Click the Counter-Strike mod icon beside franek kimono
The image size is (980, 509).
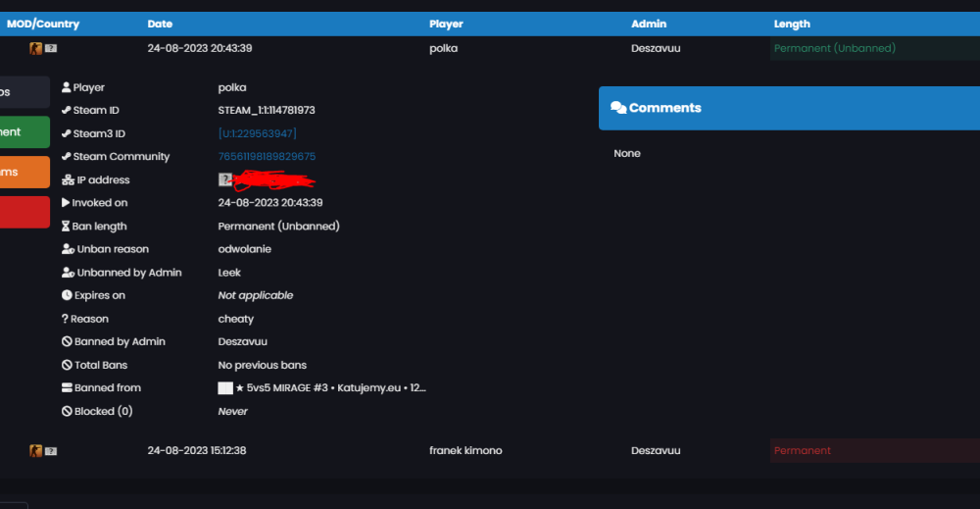pos(35,451)
